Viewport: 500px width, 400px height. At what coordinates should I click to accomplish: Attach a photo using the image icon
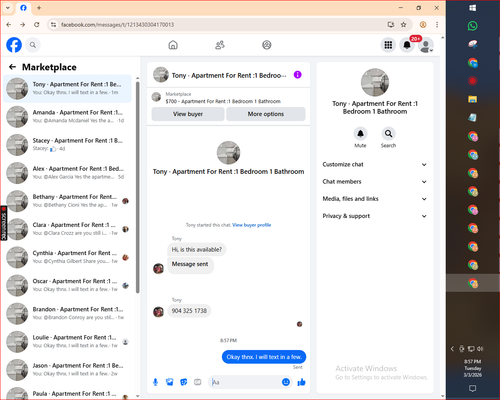(170, 382)
